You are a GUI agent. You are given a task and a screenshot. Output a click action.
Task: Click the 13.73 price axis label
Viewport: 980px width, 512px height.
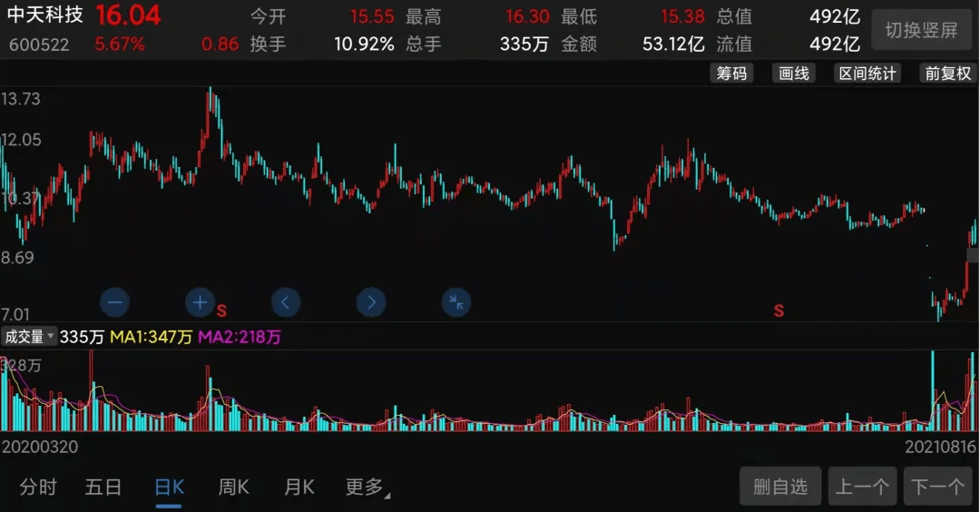pos(21,99)
